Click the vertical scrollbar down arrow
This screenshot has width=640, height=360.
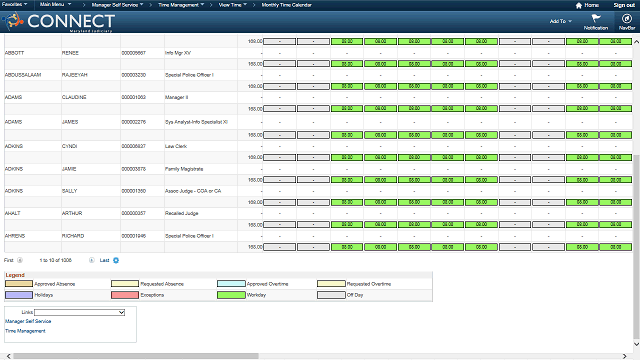click(636, 344)
